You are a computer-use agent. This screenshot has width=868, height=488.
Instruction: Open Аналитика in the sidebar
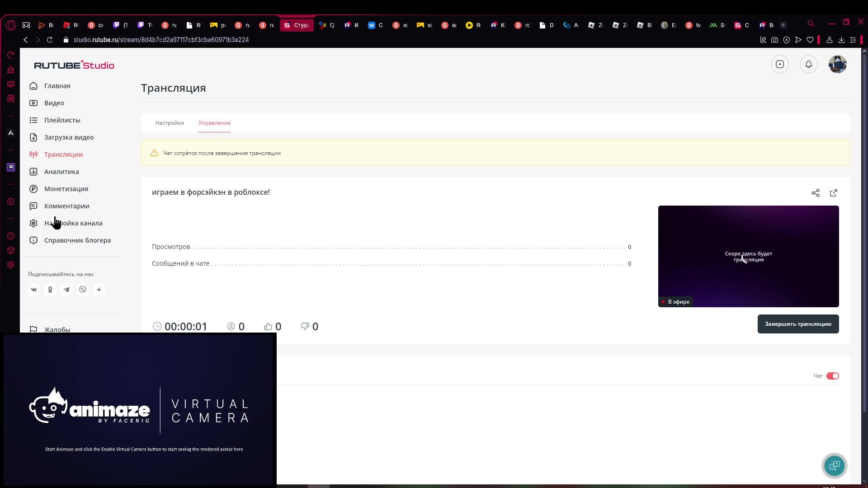point(61,172)
